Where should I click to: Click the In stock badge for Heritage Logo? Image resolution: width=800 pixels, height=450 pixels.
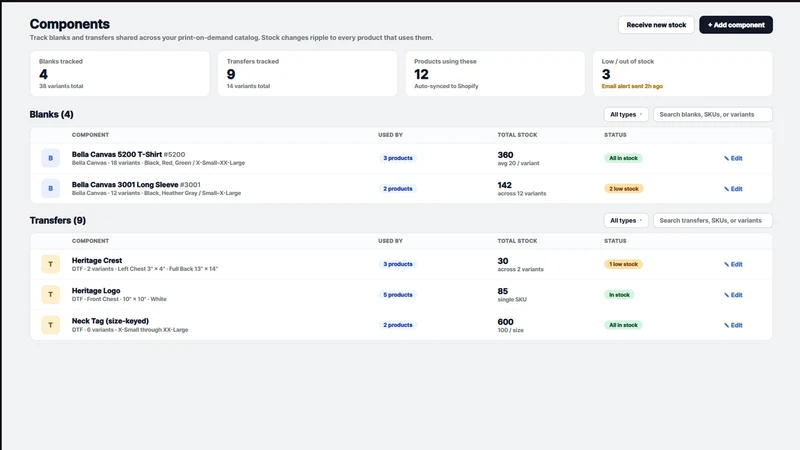[619, 295]
